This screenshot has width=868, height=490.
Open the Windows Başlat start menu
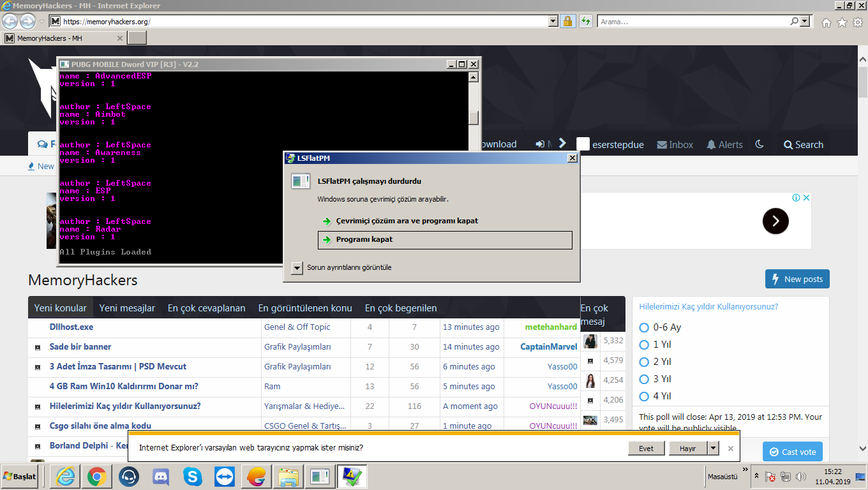[20, 477]
